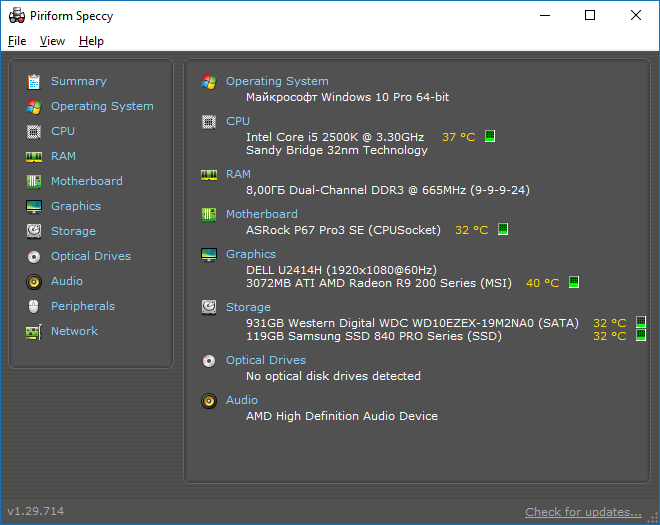Click the Audio speaker icon in sidebar
The width and height of the screenshot is (660, 525).
pyautogui.click(x=34, y=282)
